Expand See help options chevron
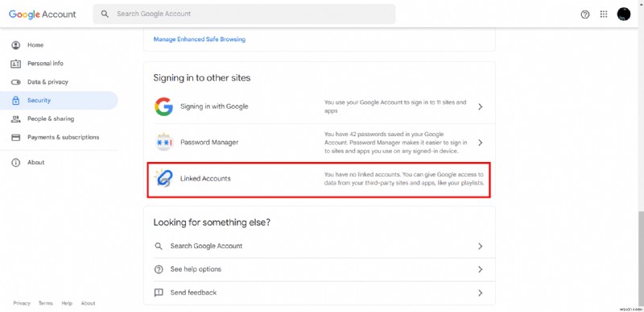Image resolution: width=644 pixels, height=312 pixels. (480, 269)
